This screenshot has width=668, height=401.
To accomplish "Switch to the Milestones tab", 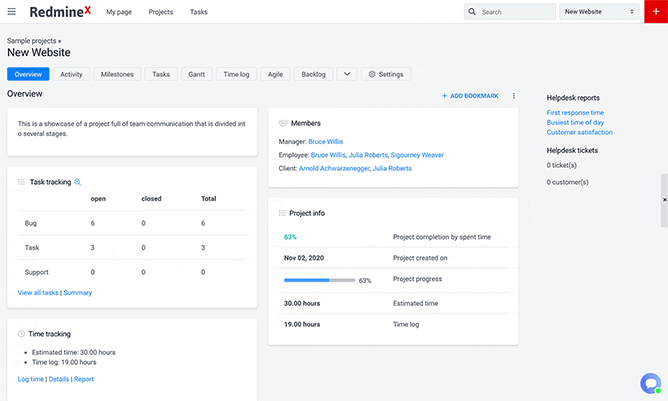I will coord(117,74).
